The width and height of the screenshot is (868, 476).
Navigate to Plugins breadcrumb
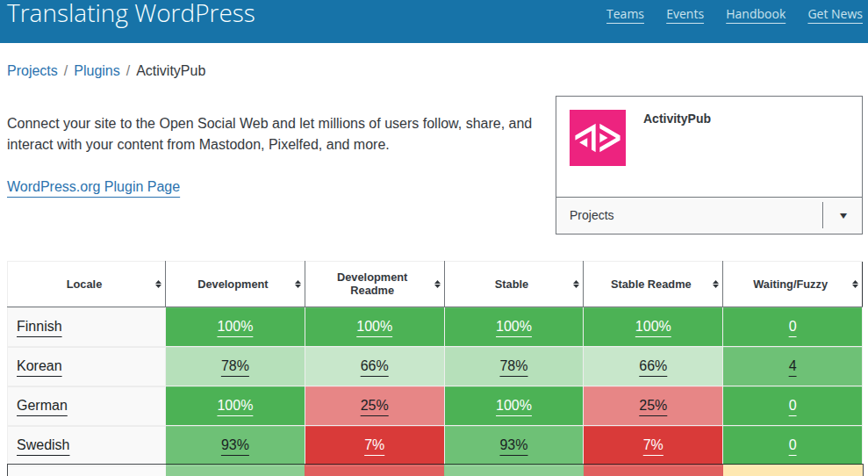tap(97, 71)
